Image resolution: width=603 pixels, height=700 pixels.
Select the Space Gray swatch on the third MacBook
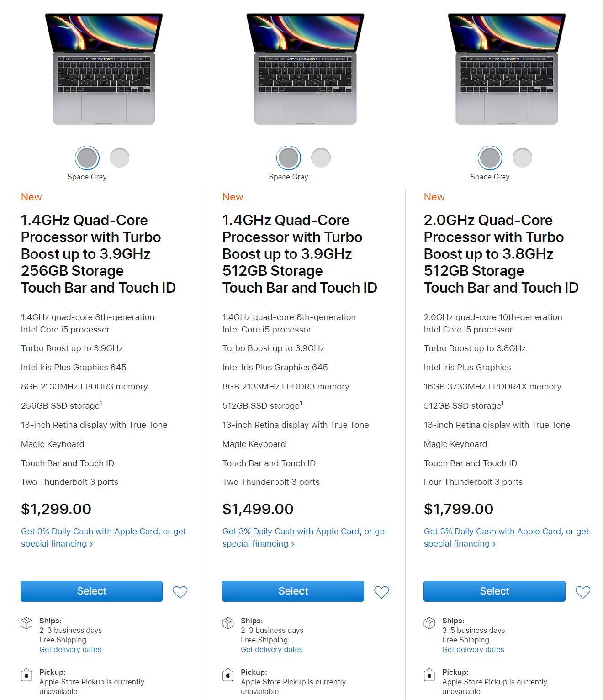click(x=490, y=158)
